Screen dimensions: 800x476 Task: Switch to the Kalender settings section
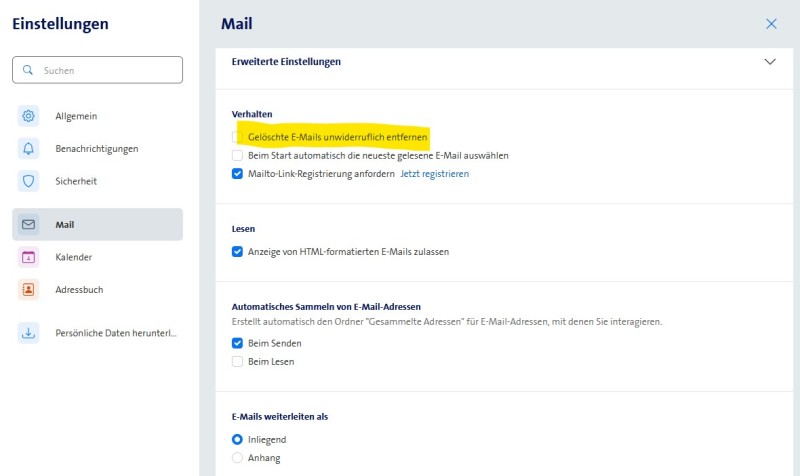[x=74, y=257]
